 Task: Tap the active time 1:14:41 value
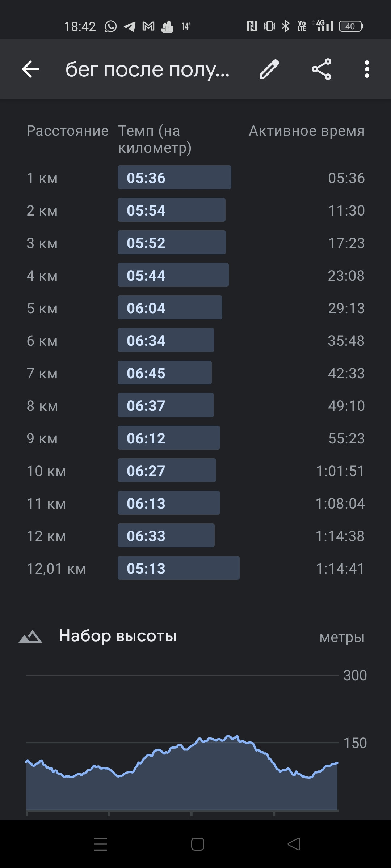(340, 569)
